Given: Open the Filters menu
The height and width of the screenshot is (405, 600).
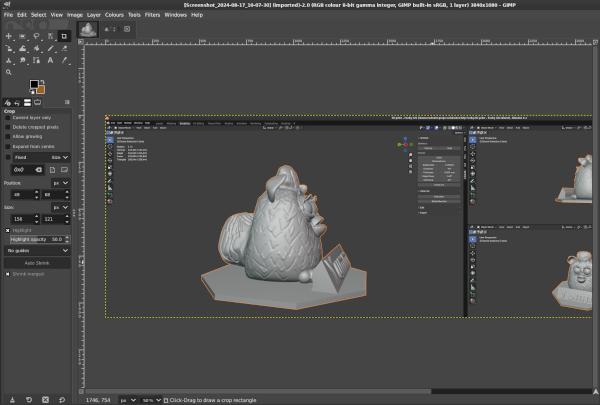Looking at the screenshot, I should [152, 15].
